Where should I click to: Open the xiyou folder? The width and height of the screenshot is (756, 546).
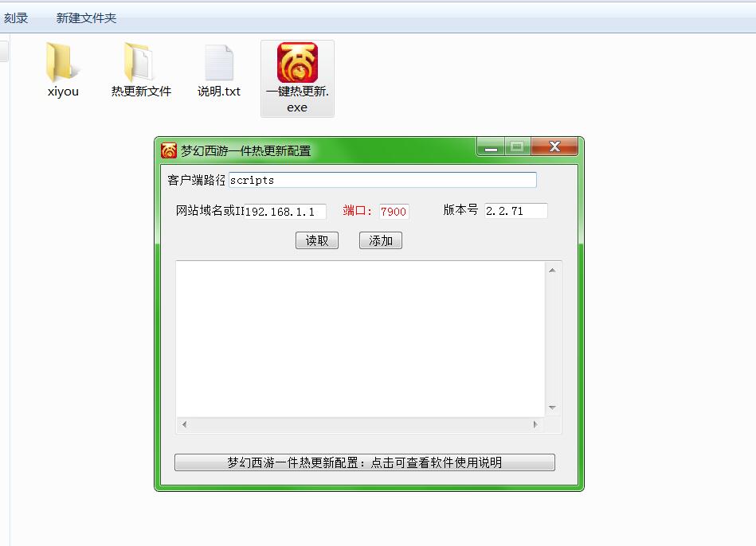coord(63,63)
